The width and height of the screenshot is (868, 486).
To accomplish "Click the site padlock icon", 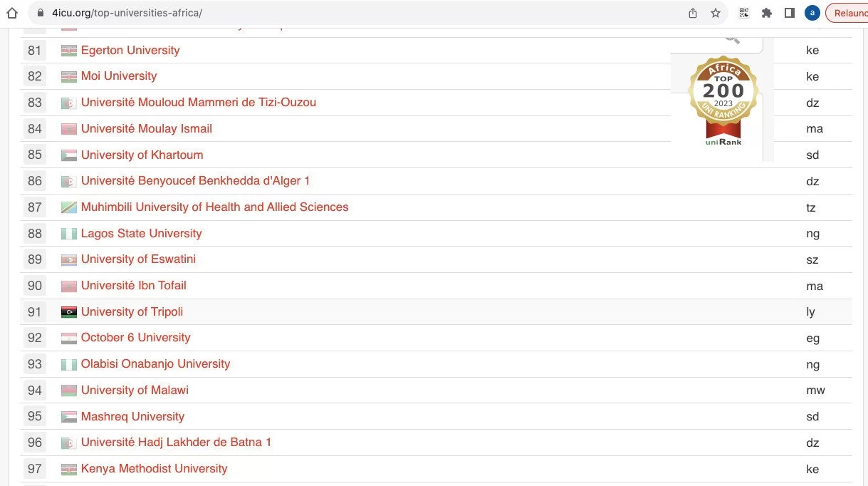I will coord(40,13).
